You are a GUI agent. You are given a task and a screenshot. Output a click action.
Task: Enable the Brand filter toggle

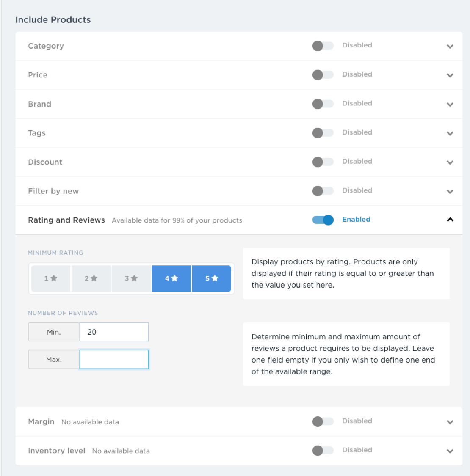click(323, 104)
